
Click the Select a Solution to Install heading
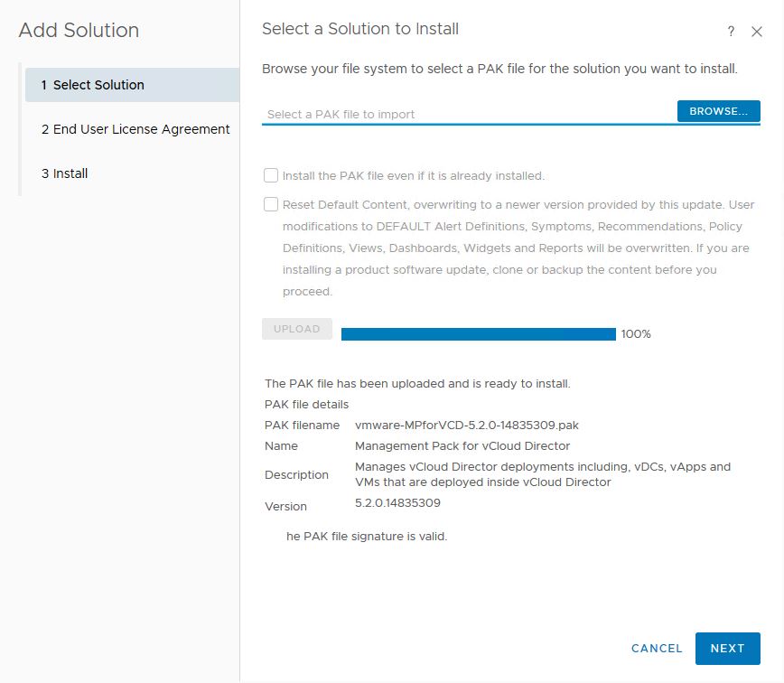click(x=360, y=29)
